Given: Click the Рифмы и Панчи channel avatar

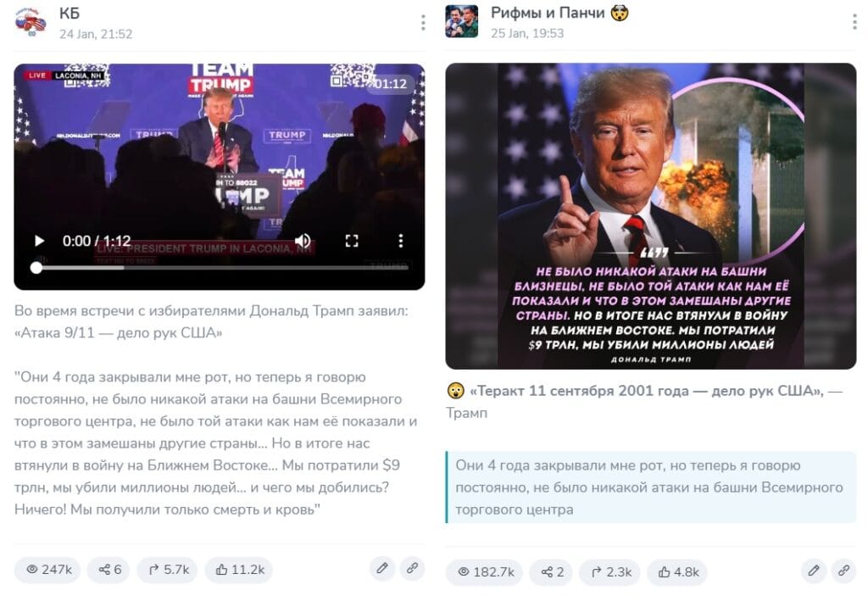Looking at the screenshot, I should 462,21.
